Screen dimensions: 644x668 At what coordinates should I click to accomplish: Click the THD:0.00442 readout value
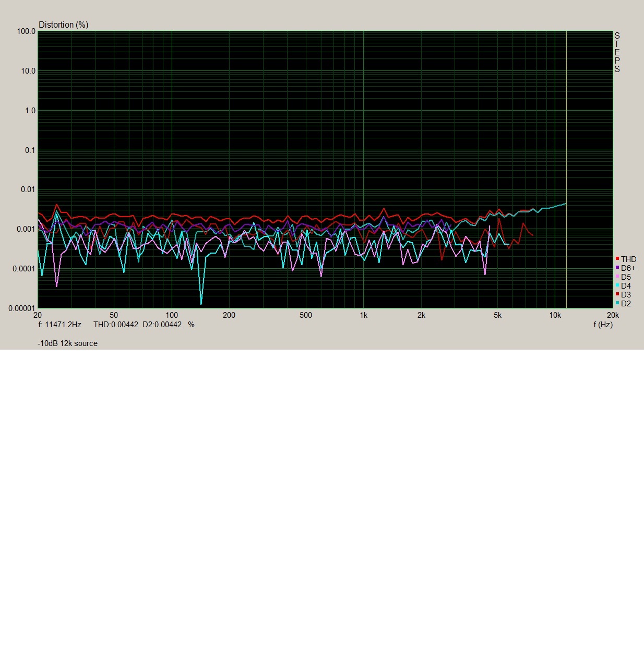pos(116,325)
